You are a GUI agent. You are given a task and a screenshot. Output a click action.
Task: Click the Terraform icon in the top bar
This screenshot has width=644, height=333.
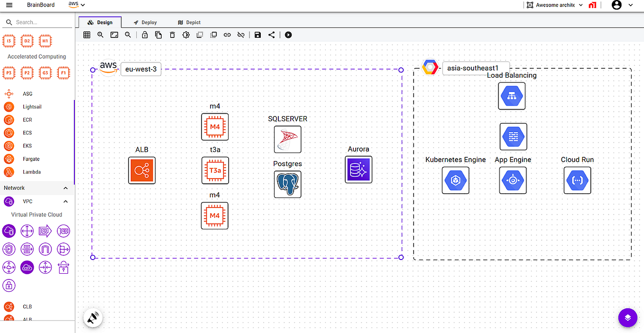tap(592, 5)
